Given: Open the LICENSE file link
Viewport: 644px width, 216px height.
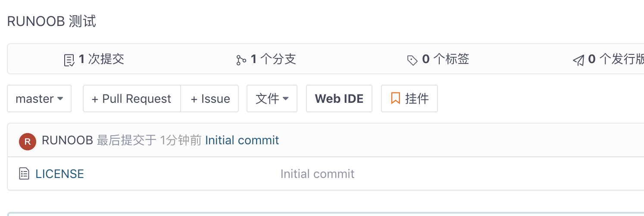Looking at the screenshot, I should pos(59,174).
